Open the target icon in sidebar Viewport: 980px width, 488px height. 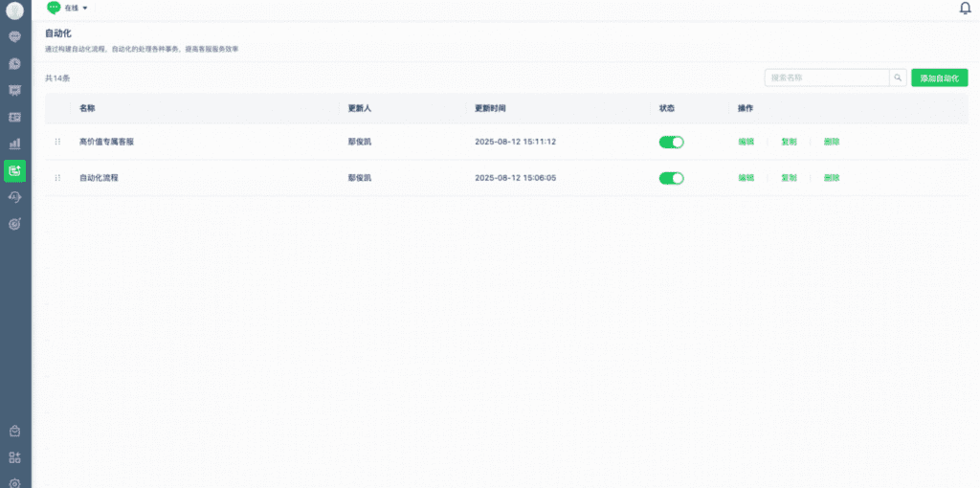[14, 224]
